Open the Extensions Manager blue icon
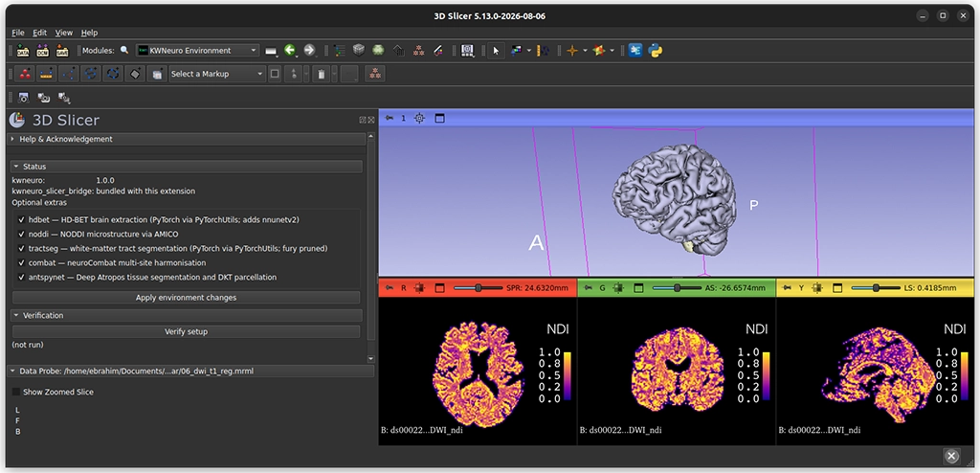This screenshot has height=473, width=980. tap(635, 51)
